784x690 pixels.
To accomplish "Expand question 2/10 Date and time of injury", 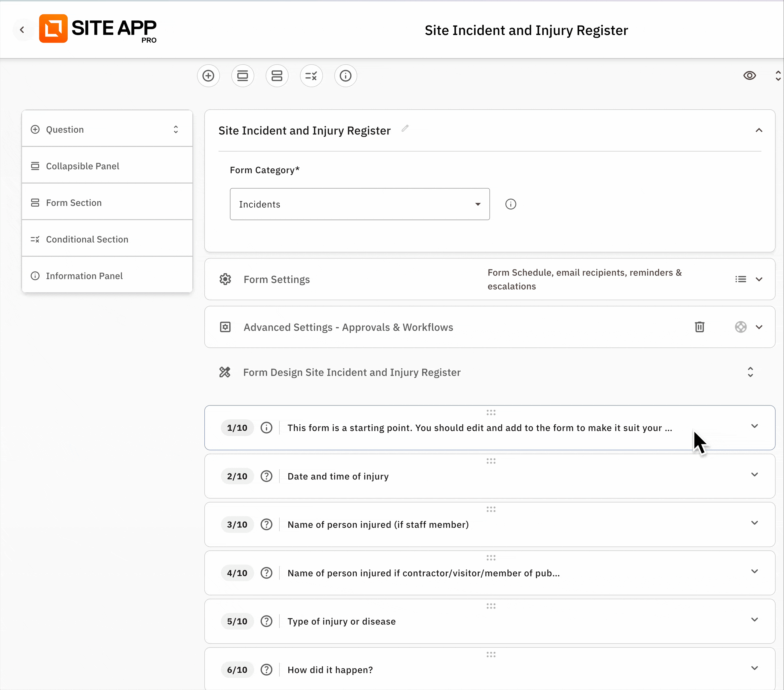I will tap(754, 475).
